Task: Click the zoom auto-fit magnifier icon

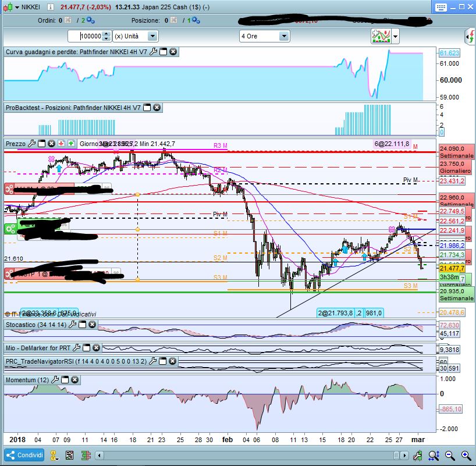Action: tap(434, 455)
